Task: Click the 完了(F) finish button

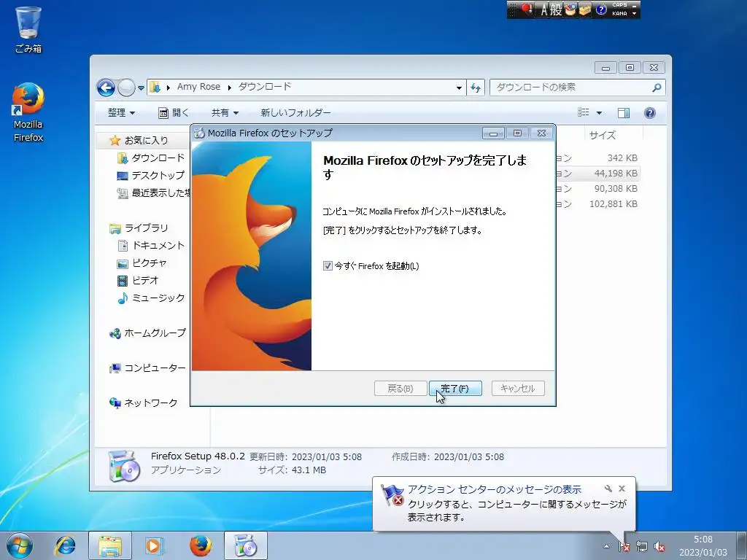Action: 455,388
